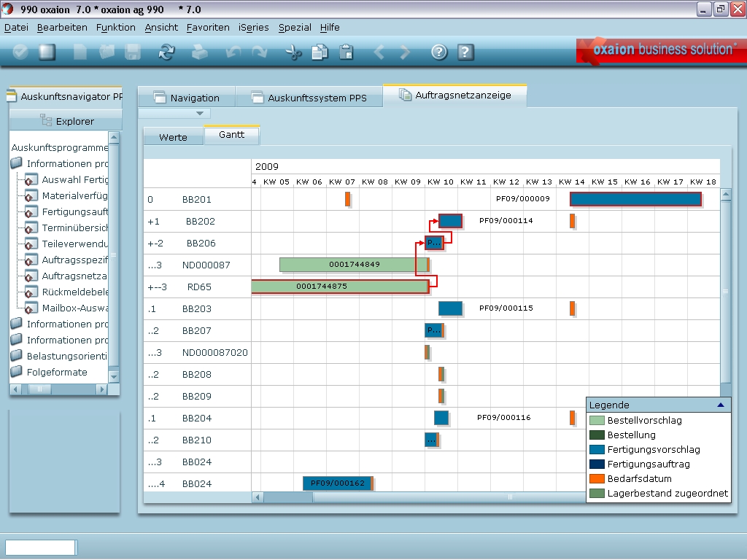Select the Materialverfügbarkeit tree entry
747x560 pixels.
pos(74,195)
